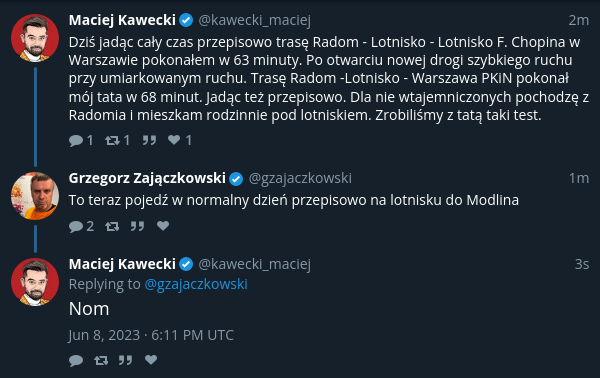The image size is (600, 378).
Task: Like the 'Nom' tweet
Action: 151,360
